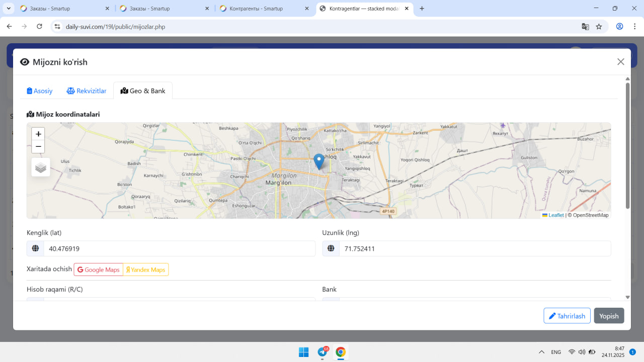
Task: Open the map layers control
Action: (x=41, y=167)
